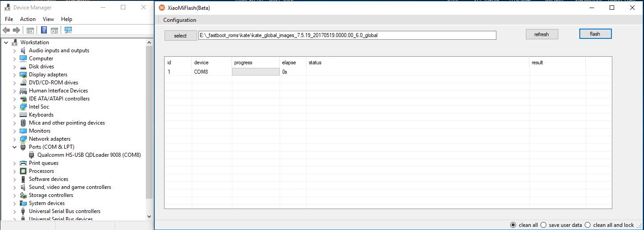This screenshot has width=644, height=230.
Task: Click the DVD/CD-ROM drives icon
Action: click(23, 83)
